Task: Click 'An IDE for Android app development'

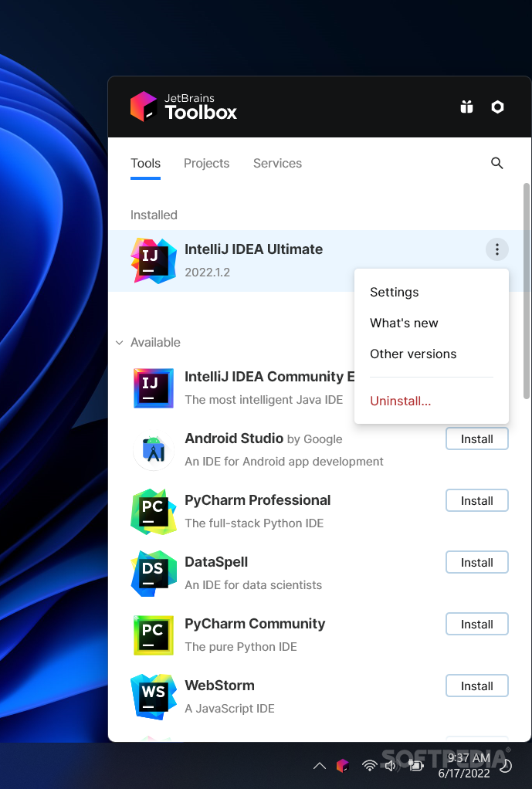Action: pyautogui.click(x=284, y=462)
